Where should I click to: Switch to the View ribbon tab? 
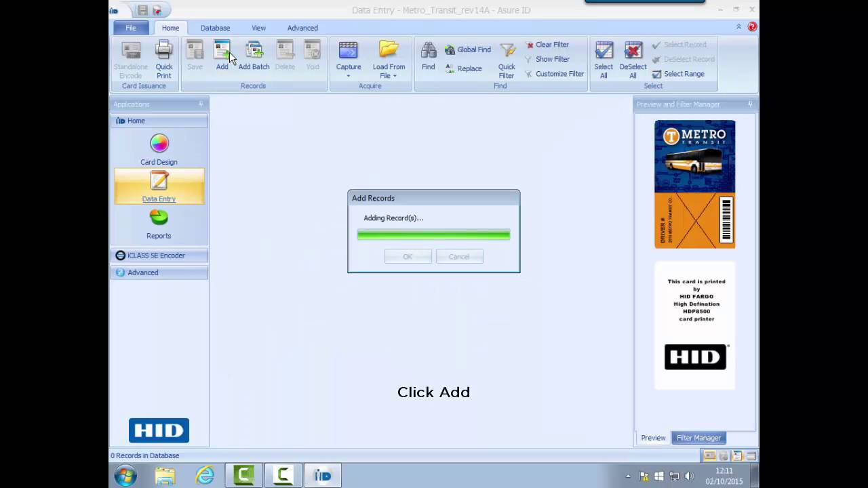tap(258, 28)
